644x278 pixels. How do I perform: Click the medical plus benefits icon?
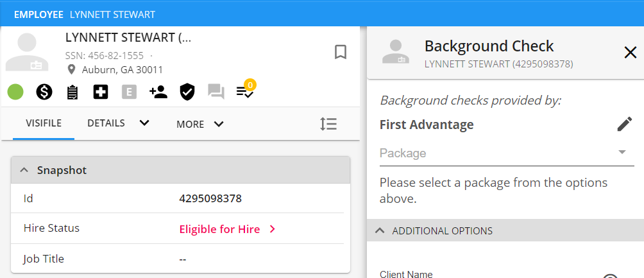pyautogui.click(x=101, y=92)
